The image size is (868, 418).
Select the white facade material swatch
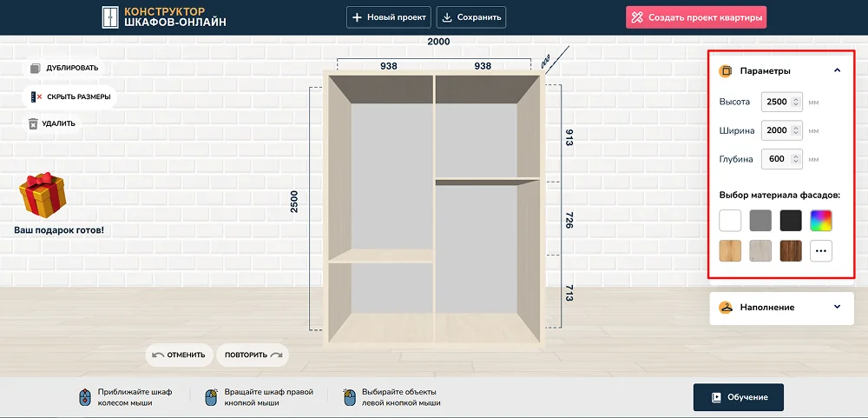point(730,221)
